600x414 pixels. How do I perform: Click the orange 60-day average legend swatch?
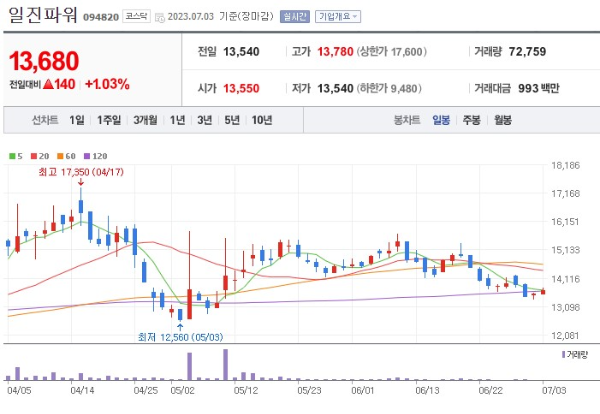pyautogui.click(x=60, y=156)
